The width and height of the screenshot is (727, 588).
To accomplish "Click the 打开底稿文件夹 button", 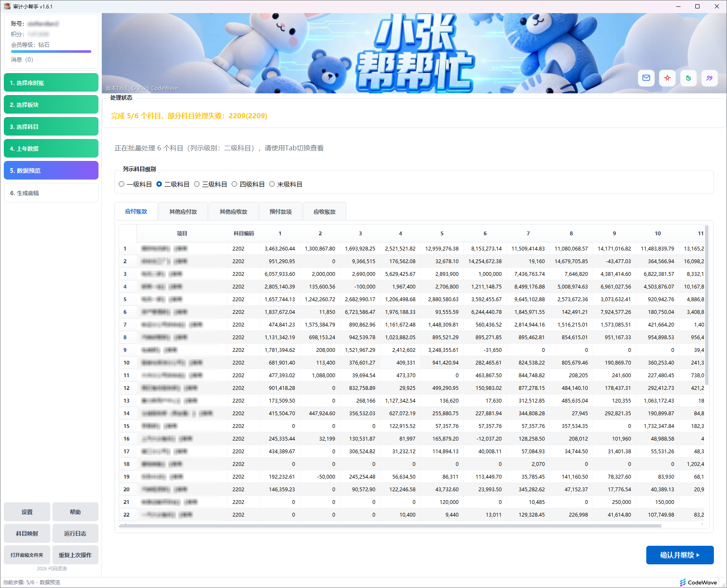I will click(27, 555).
